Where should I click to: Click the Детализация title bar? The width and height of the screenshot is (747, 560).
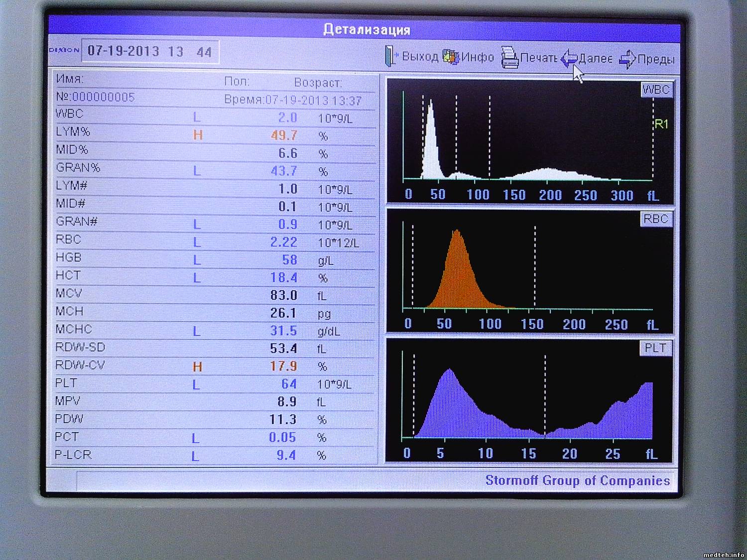click(366, 29)
